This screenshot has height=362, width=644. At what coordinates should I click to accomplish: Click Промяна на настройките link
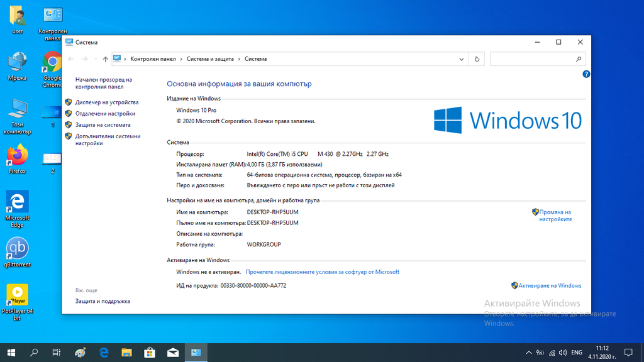(x=555, y=216)
